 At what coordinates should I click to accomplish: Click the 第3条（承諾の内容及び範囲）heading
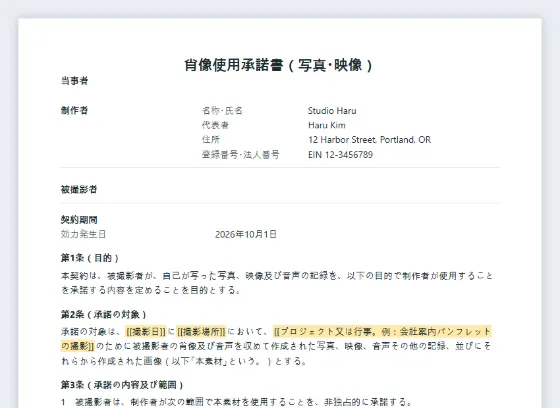122,385
